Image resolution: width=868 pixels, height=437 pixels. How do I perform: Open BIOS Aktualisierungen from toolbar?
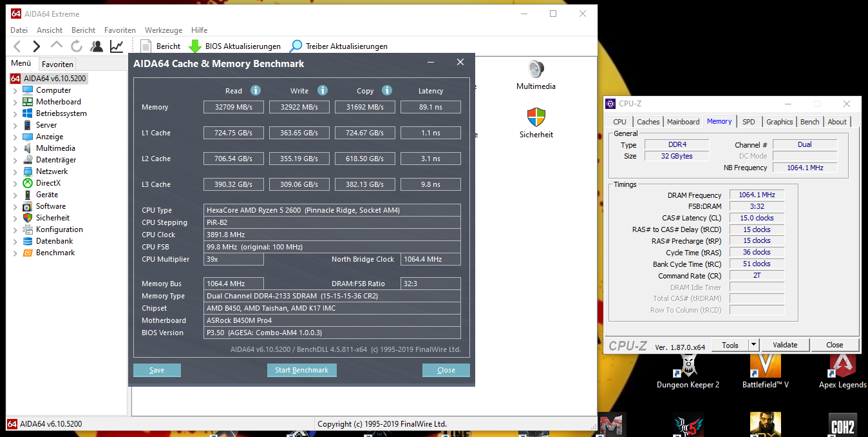pos(234,46)
